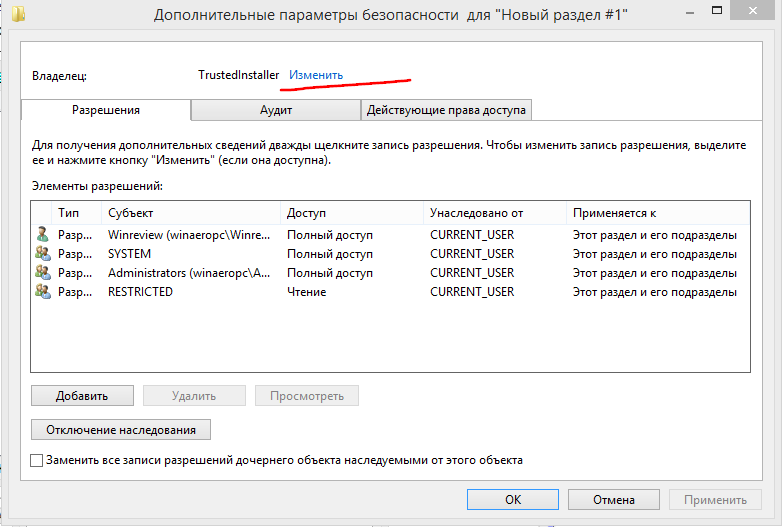Switch to the Аудит tab

[276, 110]
